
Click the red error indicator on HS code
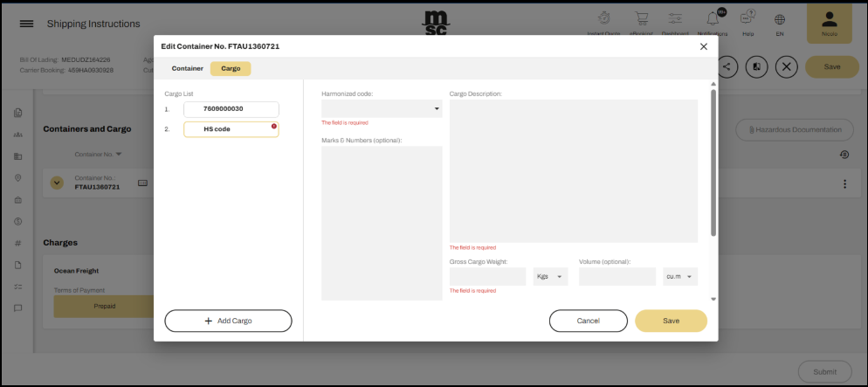pyautogui.click(x=273, y=126)
